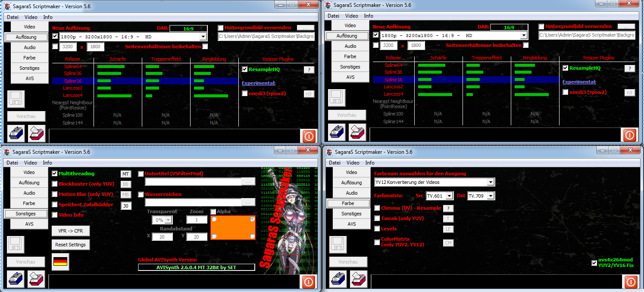Screen dimensions: 644x292
Task: Click the blue card-file icon in the Farbe window
Action: 338,279
